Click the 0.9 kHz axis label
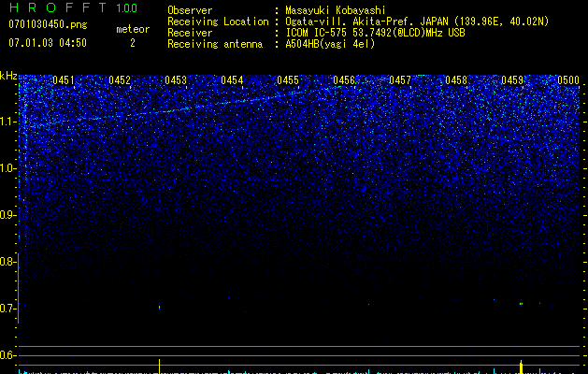The image size is (588, 374). pos(7,215)
